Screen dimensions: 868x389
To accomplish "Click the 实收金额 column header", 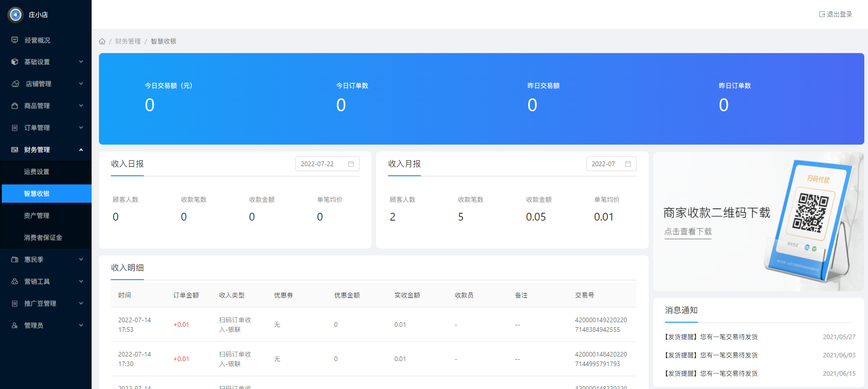I will click(x=407, y=295).
